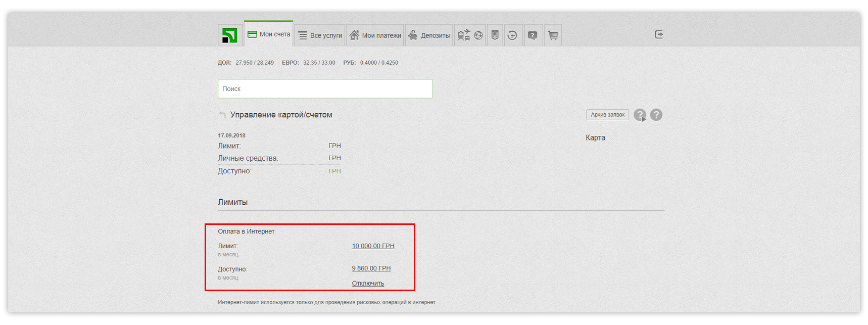The image size is (868, 325).
Task: Click the logout exit icon
Action: 659,34
